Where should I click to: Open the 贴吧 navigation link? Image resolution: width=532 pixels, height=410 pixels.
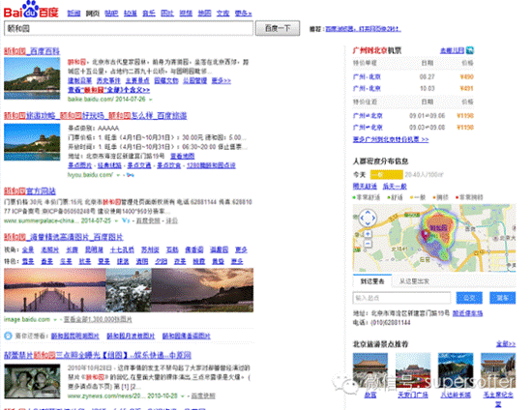point(111,14)
